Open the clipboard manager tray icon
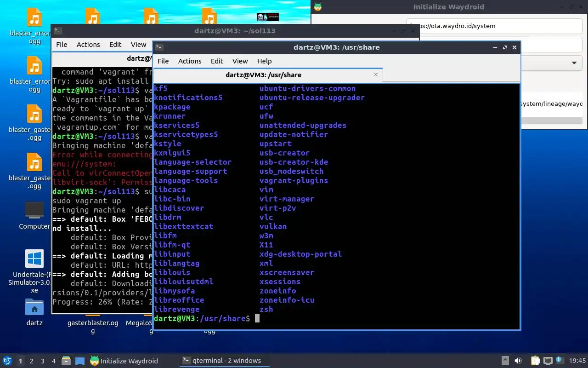The width and height of the screenshot is (588, 368). tap(535, 361)
